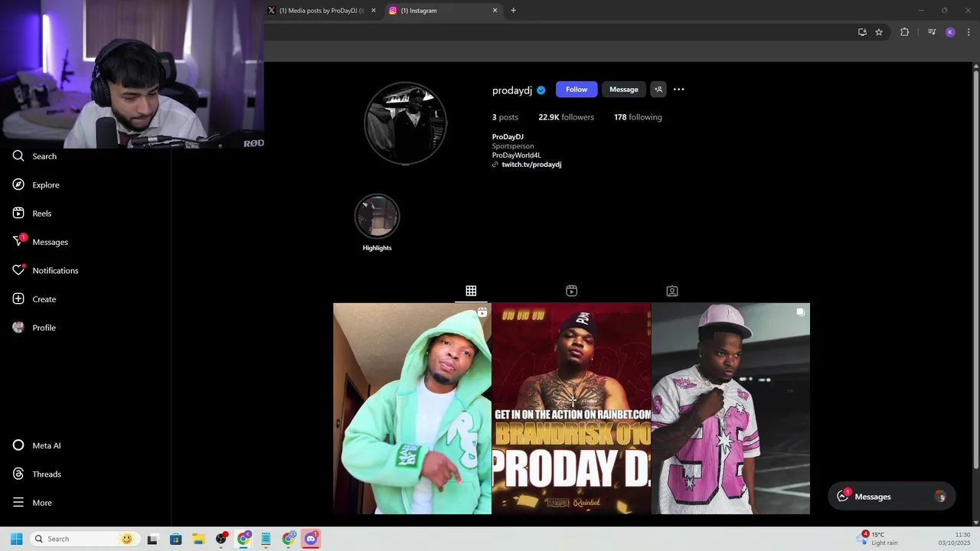Click the prodaydj username heading
Screen dimensions: 980x551
point(512,90)
